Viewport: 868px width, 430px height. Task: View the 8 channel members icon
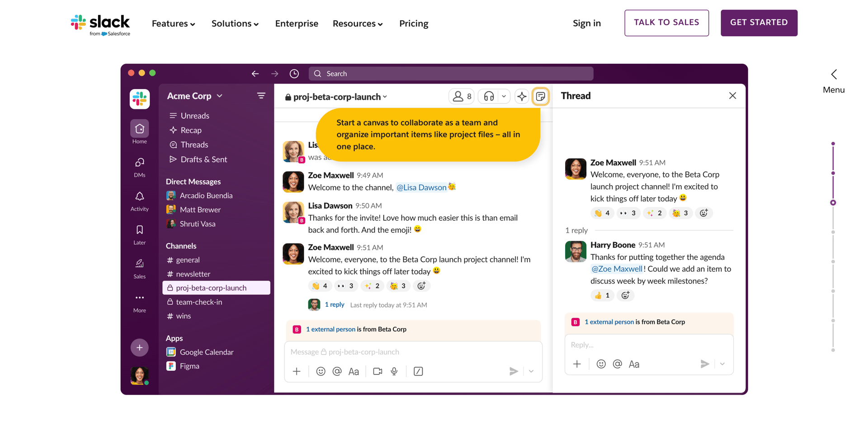click(x=461, y=96)
